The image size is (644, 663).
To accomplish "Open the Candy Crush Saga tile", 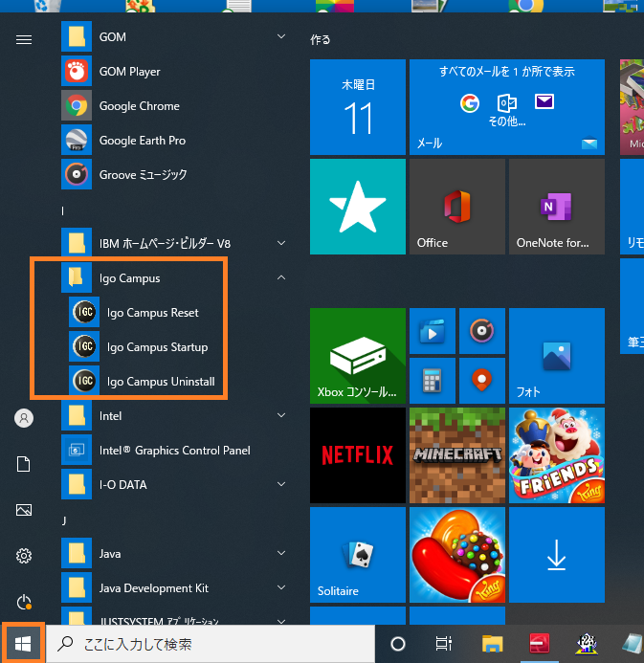I will click(457, 555).
